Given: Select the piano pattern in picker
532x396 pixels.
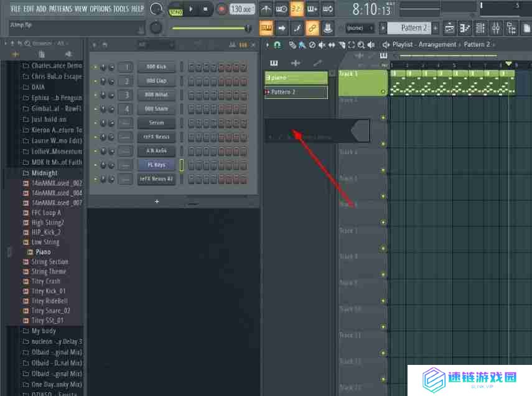Looking at the screenshot, I should [296, 78].
